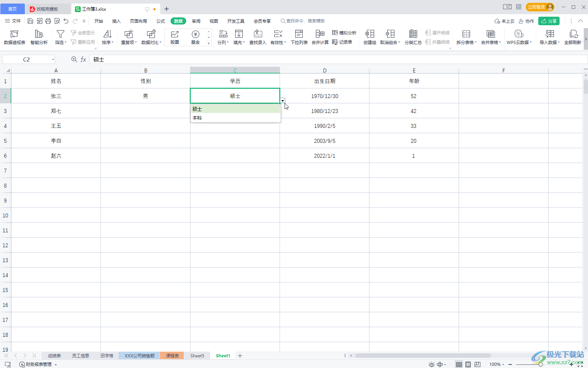Select 本科 in the dropdown list

tap(236, 118)
